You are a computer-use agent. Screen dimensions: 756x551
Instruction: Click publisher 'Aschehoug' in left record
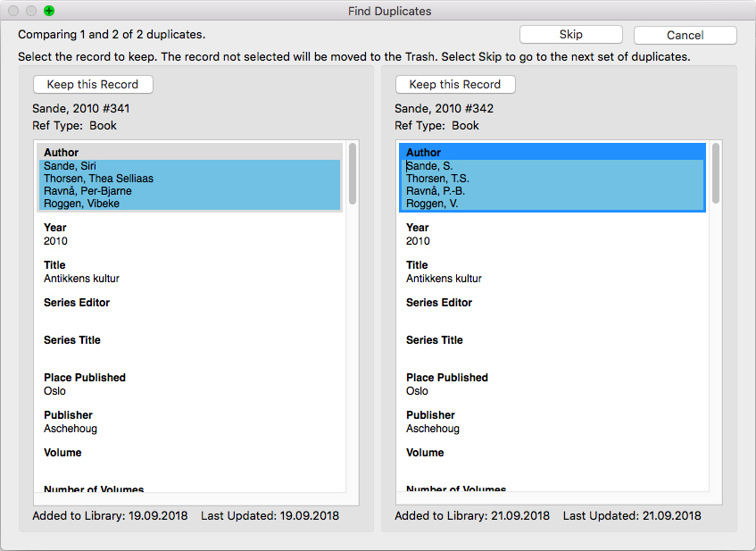click(71, 429)
